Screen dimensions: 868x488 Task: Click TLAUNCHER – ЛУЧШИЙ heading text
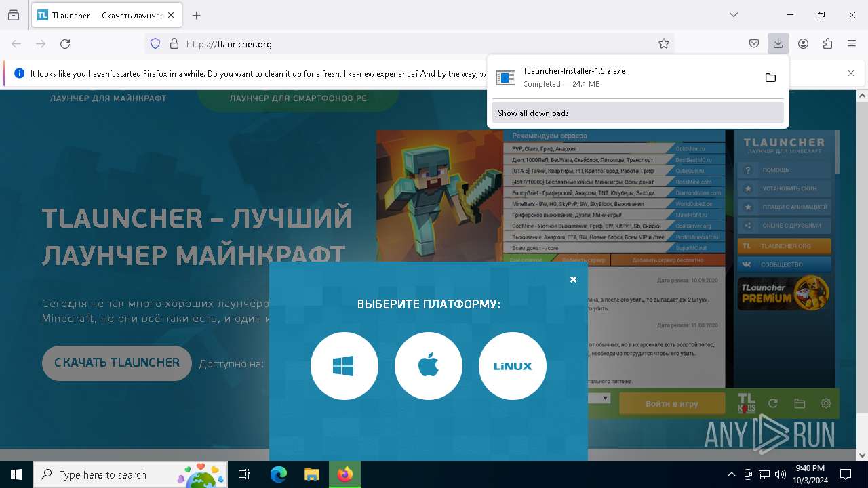(197, 218)
